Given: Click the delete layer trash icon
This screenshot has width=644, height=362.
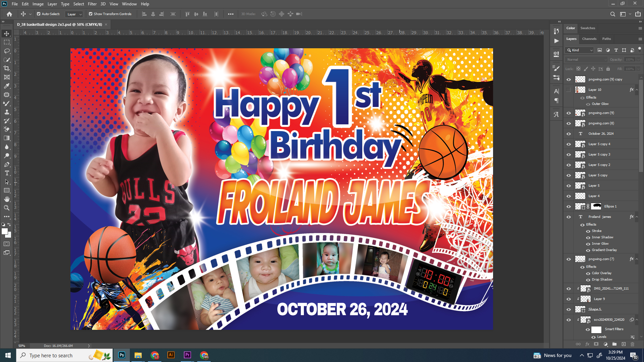Looking at the screenshot, I should (633, 344).
